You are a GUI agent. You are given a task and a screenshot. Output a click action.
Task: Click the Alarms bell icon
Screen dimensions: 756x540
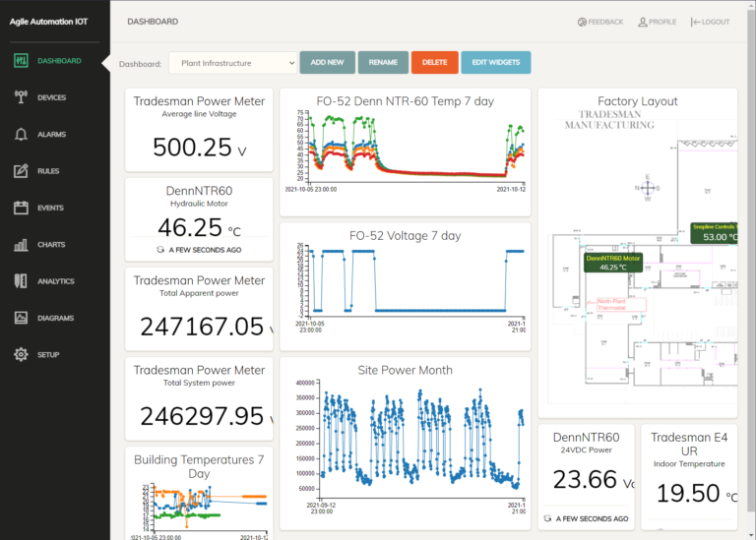(21, 135)
